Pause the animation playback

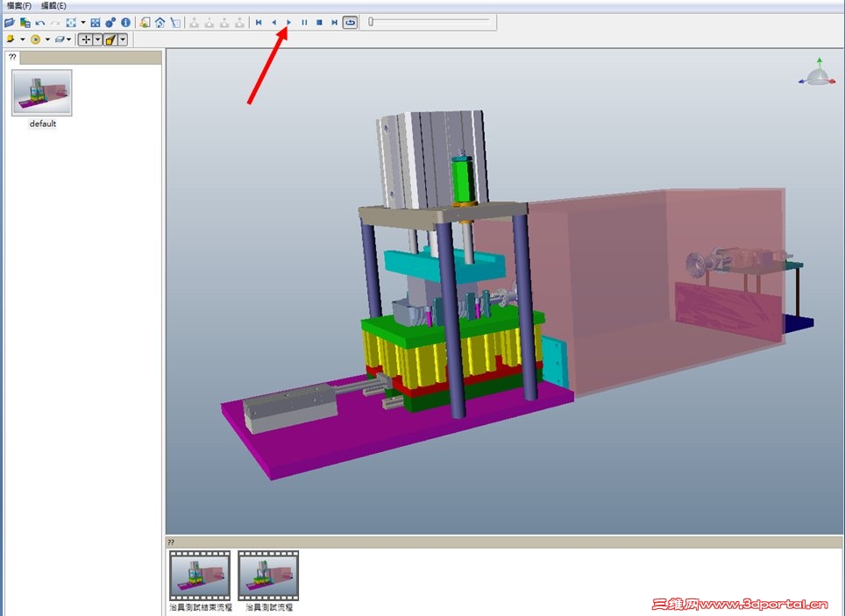pos(304,23)
